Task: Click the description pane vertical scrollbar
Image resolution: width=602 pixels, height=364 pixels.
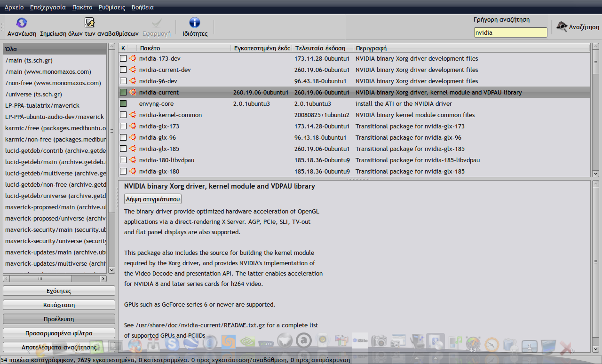Action: (595, 266)
